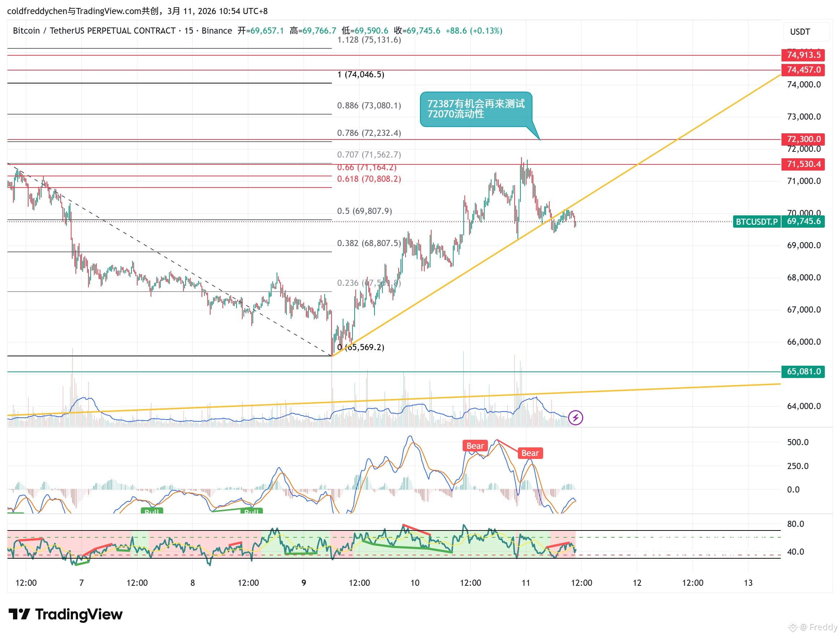Click the Binance exchange name

[x=217, y=31]
